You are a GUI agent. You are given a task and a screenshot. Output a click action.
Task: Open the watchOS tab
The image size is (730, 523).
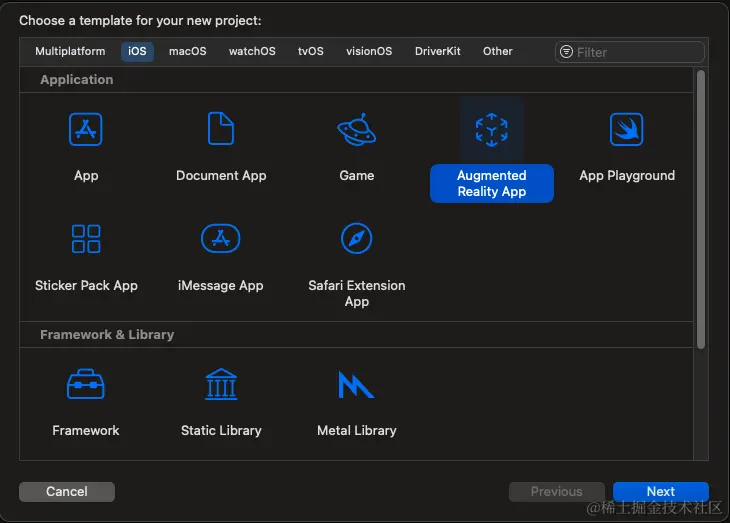coord(252,51)
